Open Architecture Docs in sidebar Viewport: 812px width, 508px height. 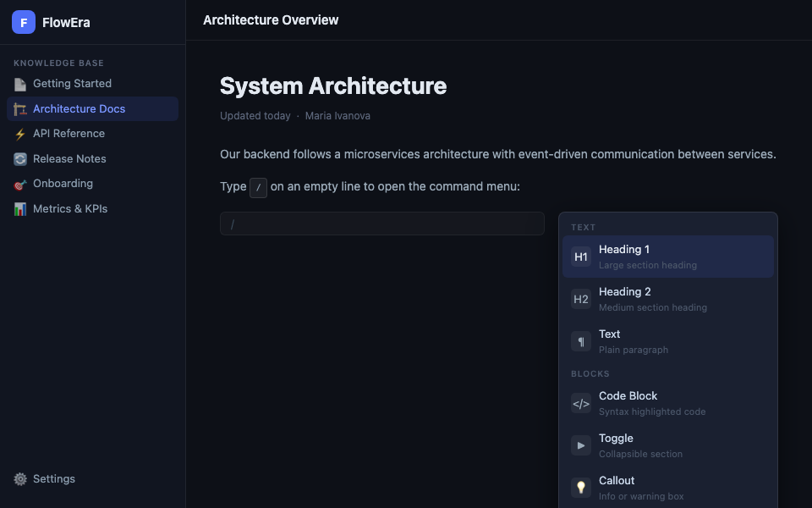pos(79,109)
